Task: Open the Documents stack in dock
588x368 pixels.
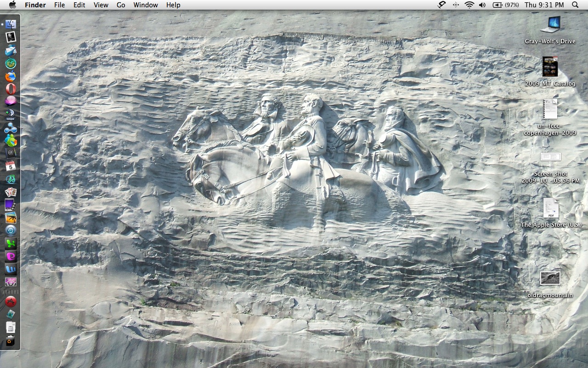Action: point(11,328)
